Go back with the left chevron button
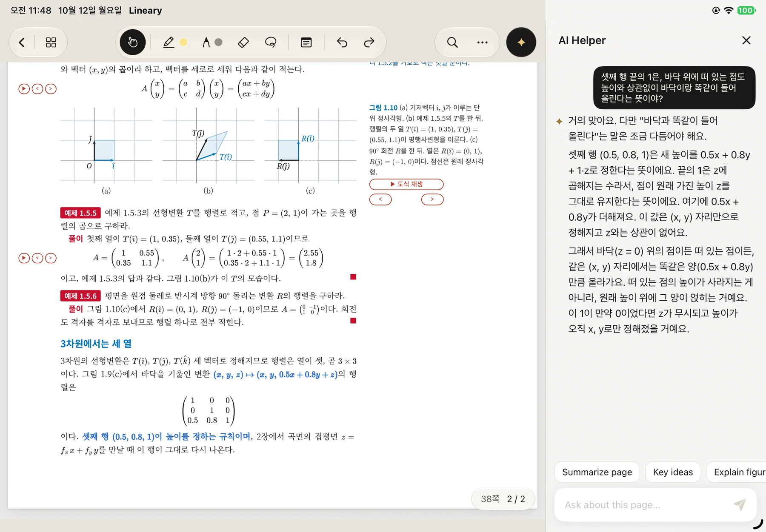The image size is (766, 532). pos(22,42)
